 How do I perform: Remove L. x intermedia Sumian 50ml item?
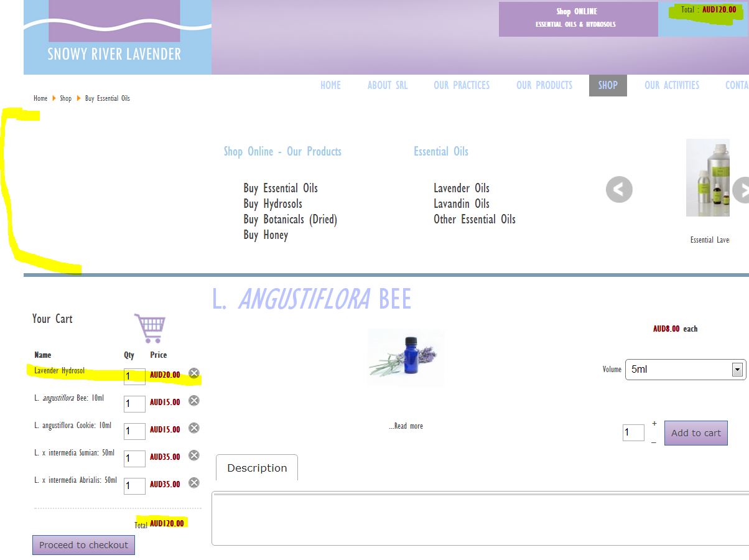[x=194, y=455]
